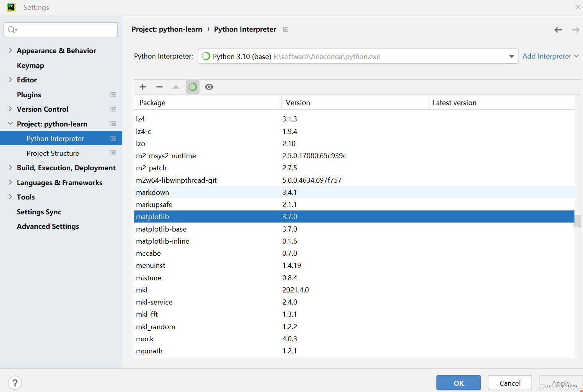Select the lz4 package row
The height and width of the screenshot is (392, 583).
[354, 119]
